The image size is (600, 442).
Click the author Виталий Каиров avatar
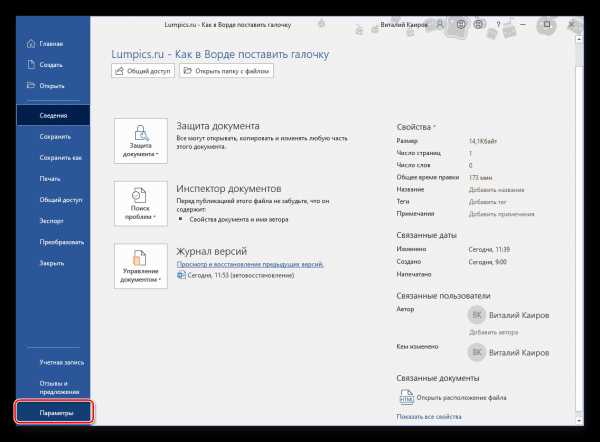point(477,315)
